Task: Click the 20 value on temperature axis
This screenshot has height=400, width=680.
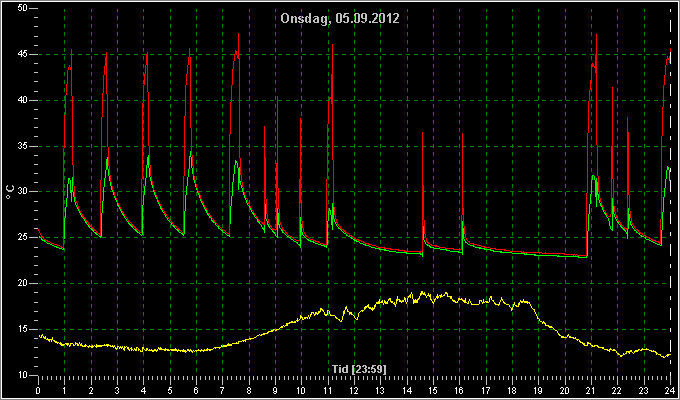Action: point(23,283)
